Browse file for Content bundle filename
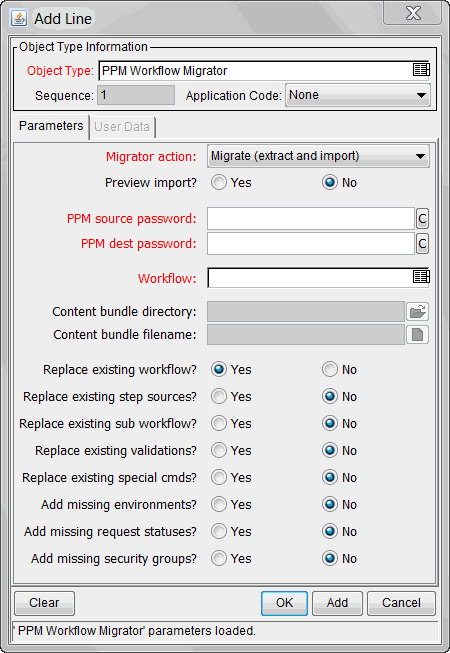Screen dimensions: 450x653 tap(418, 334)
